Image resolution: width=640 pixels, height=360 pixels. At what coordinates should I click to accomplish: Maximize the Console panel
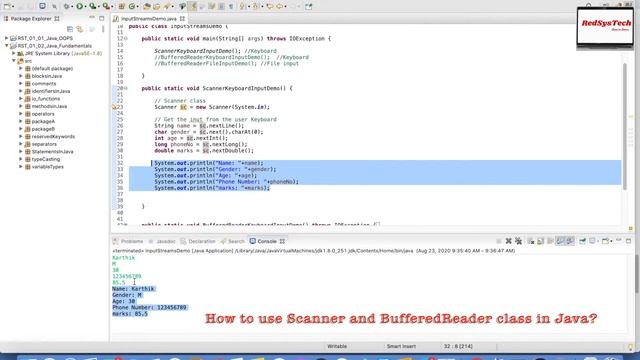tap(629, 241)
